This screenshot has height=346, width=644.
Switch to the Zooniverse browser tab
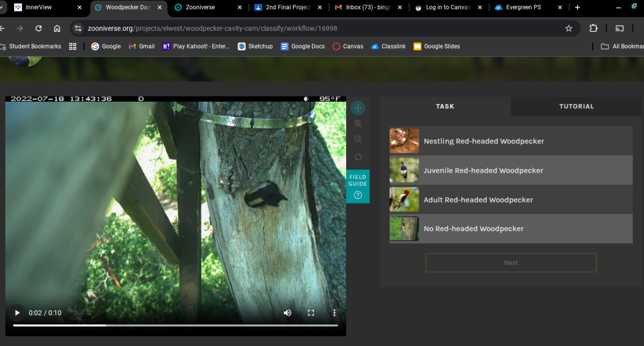click(x=201, y=8)
